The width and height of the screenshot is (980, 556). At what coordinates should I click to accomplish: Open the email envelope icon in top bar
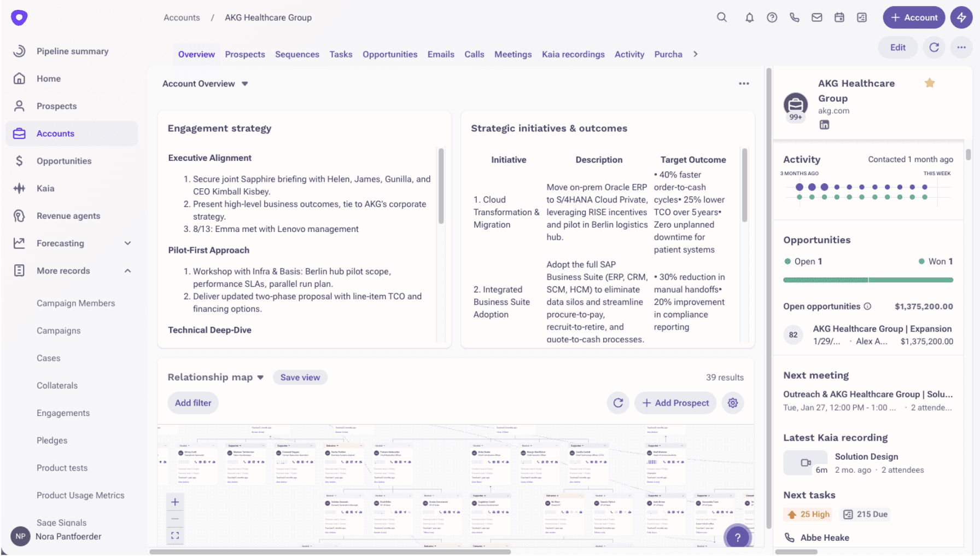click(x=816, y=17)
